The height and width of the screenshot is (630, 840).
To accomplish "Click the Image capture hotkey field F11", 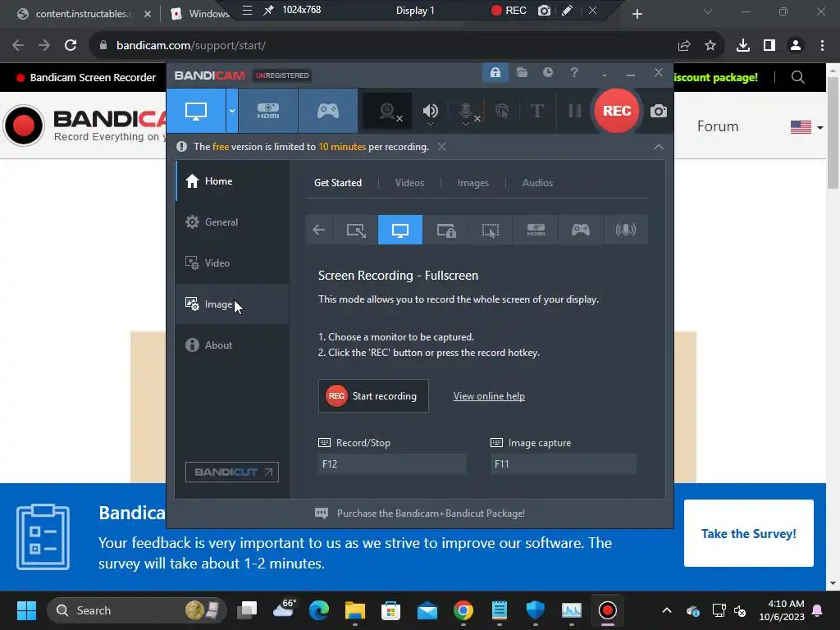I will pyautogui.click(x=564, y=464).
